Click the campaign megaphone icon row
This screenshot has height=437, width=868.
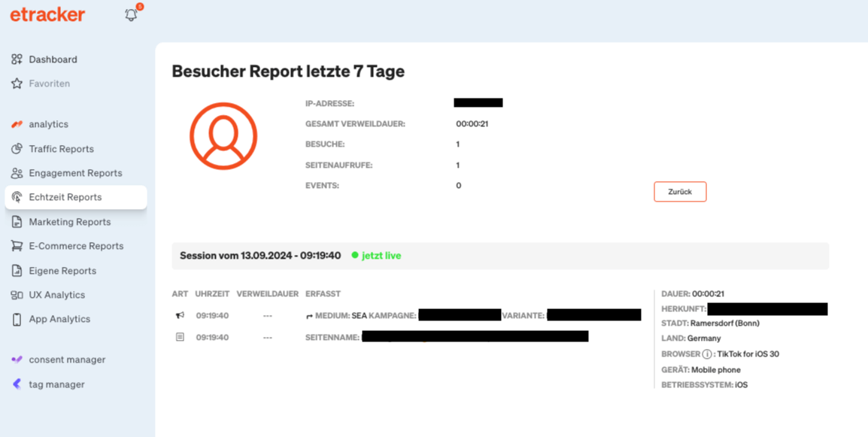point(180,316)
